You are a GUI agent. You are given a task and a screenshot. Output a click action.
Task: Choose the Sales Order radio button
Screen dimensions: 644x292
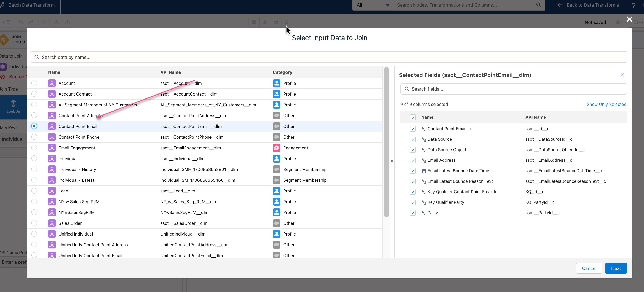(x=34, y=223)
